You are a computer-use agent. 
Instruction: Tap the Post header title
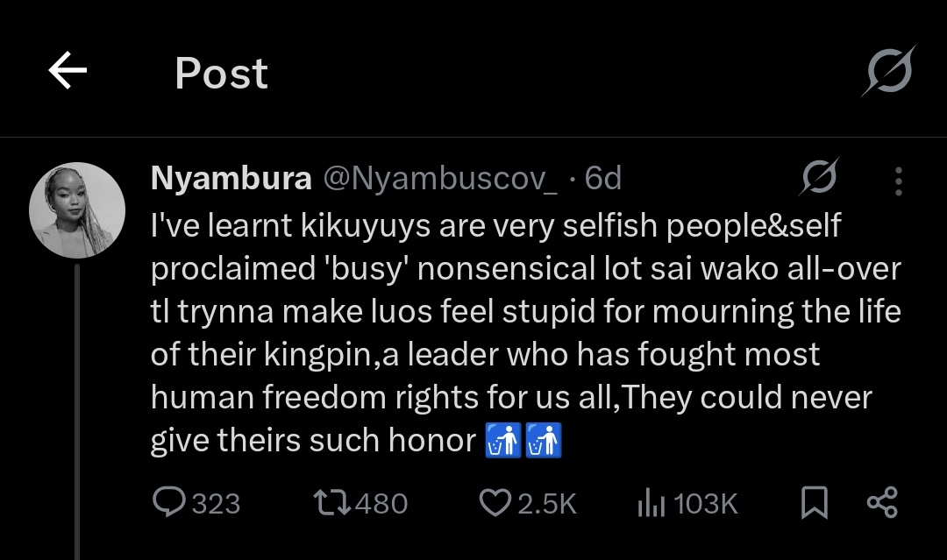pos(221,73)
